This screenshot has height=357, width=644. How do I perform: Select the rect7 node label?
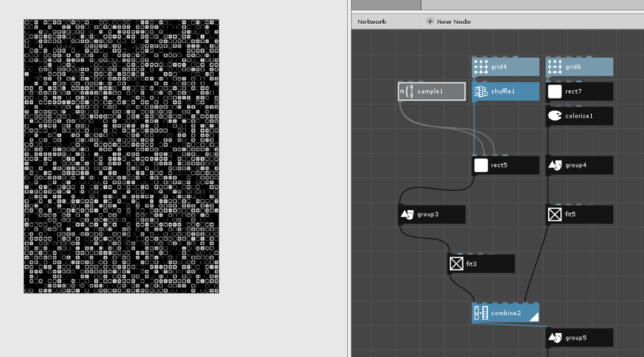(573, 92)
